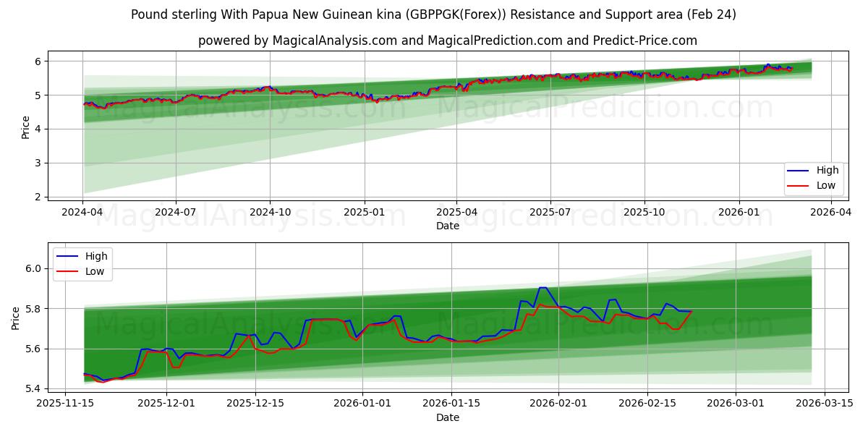The width and height of the screenshot is (868, 434).
Task: Select the Date axis label on bottom chart
Action: pos(450,417)
